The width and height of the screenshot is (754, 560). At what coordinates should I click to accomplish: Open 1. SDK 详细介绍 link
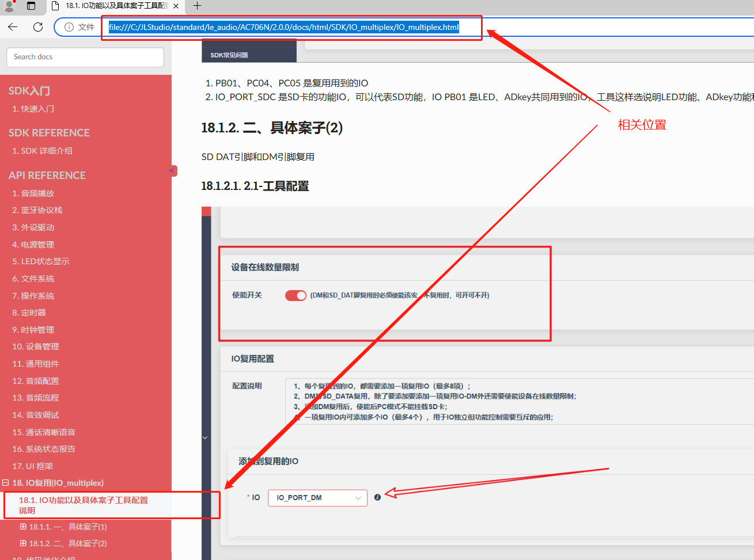[42, 151]
